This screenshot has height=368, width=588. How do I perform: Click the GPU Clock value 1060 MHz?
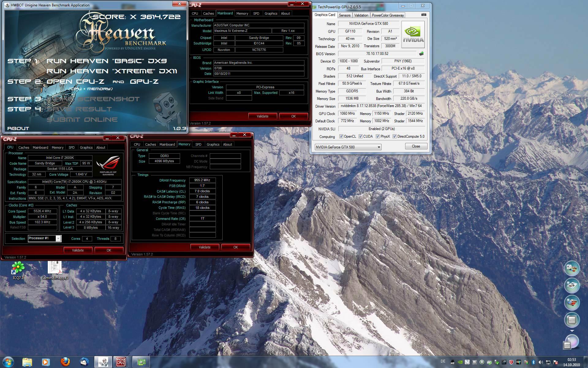pyautogui.click(x=348, y=113)
